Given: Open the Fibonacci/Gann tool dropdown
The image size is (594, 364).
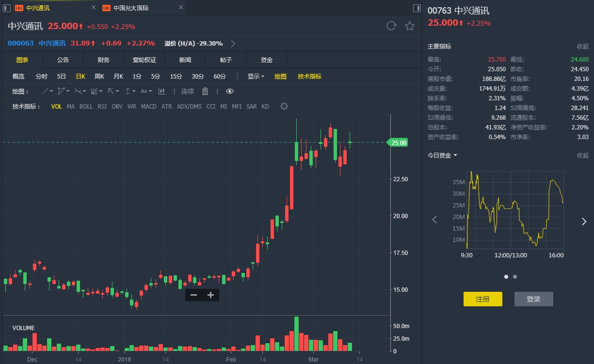Looking at the screenshot, I should click(x=97, y=91).
